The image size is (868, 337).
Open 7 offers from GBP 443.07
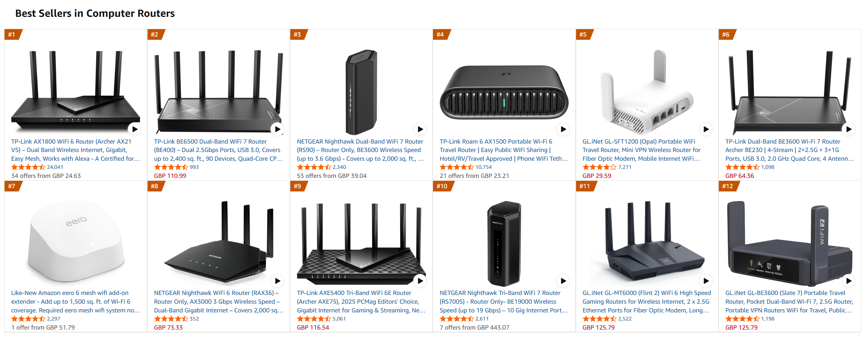pyautogui.click(x=474, y=327)
